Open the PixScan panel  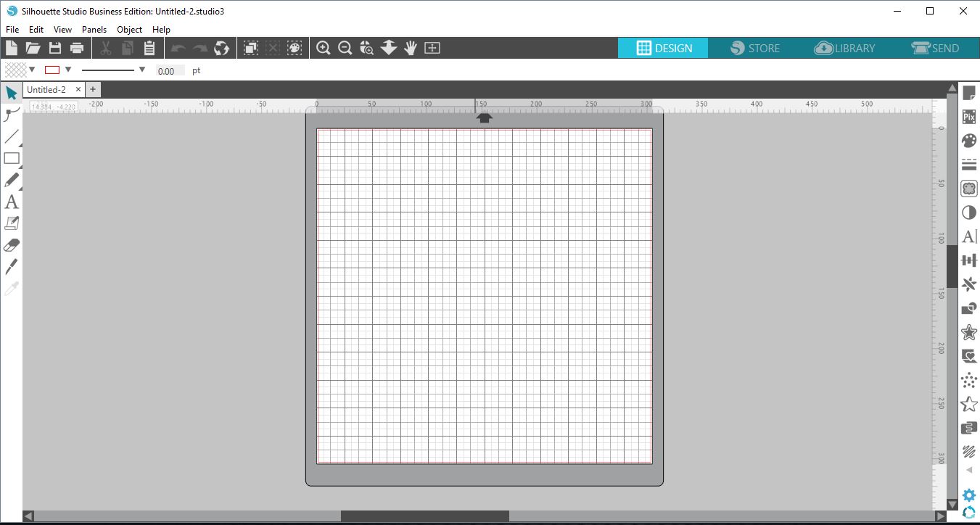coord(968,117)
